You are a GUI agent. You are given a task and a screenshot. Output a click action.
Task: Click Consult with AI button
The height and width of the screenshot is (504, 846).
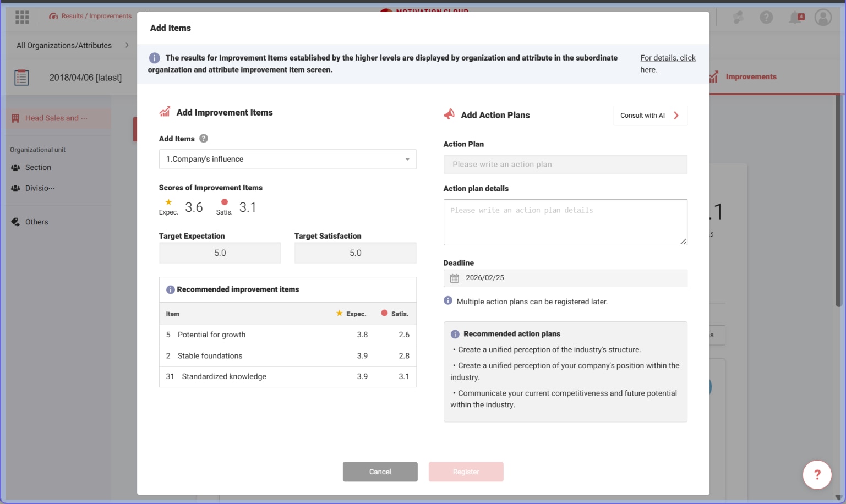(x=650, y=116)
